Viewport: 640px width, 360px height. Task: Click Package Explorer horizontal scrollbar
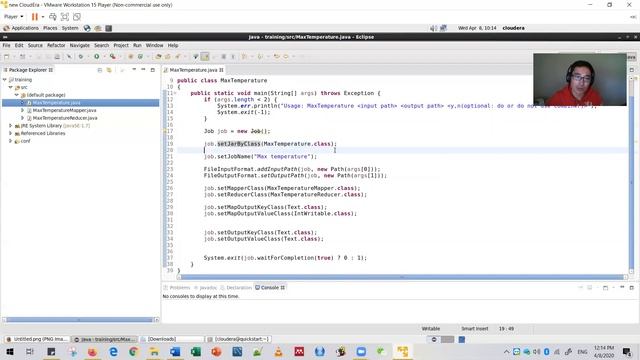click(80, 320)
